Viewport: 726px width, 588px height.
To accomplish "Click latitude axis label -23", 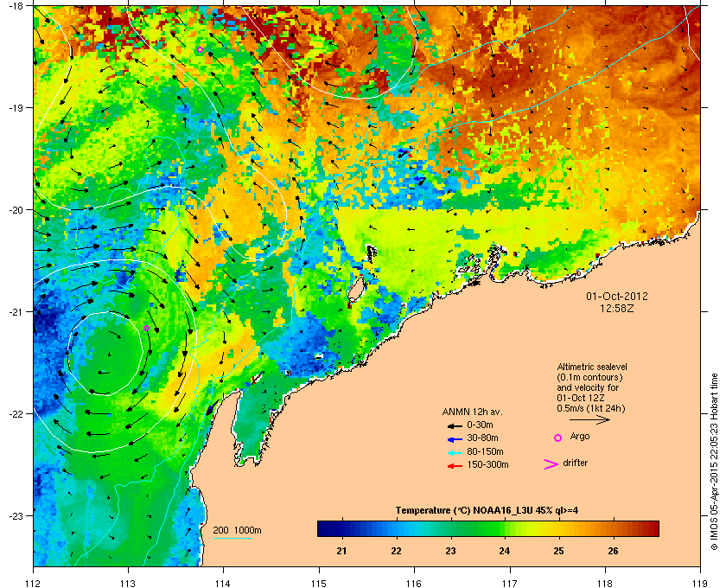I will tap(16, 515).
